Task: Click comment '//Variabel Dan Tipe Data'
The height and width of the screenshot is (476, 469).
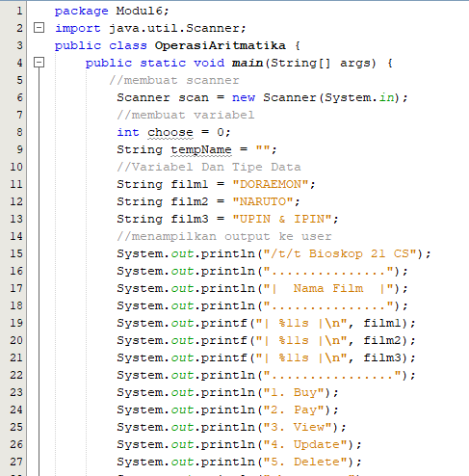Action: coord(209,167)
